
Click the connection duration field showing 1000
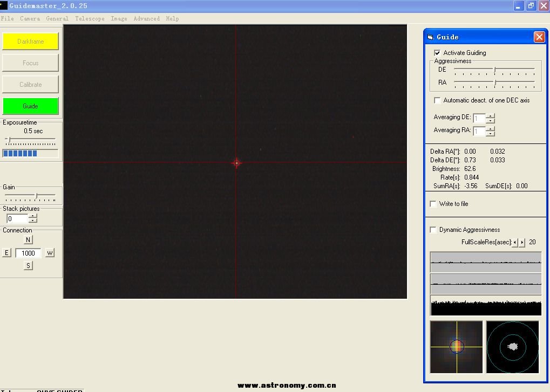point(28,253)
